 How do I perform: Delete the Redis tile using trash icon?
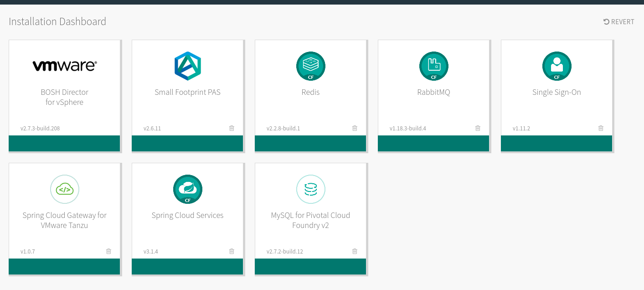[355, 128]
